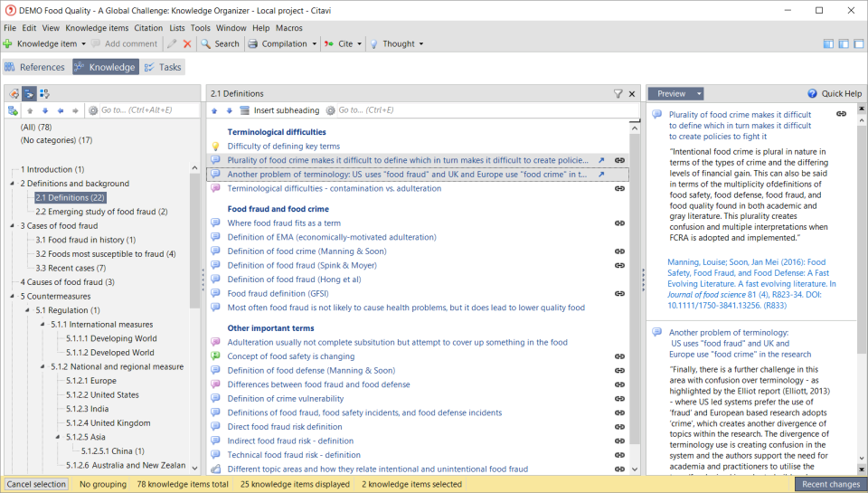Click link icon on Where food fraud fits row
Viewport: 868px width, 493px height.
tap(619, 223)
